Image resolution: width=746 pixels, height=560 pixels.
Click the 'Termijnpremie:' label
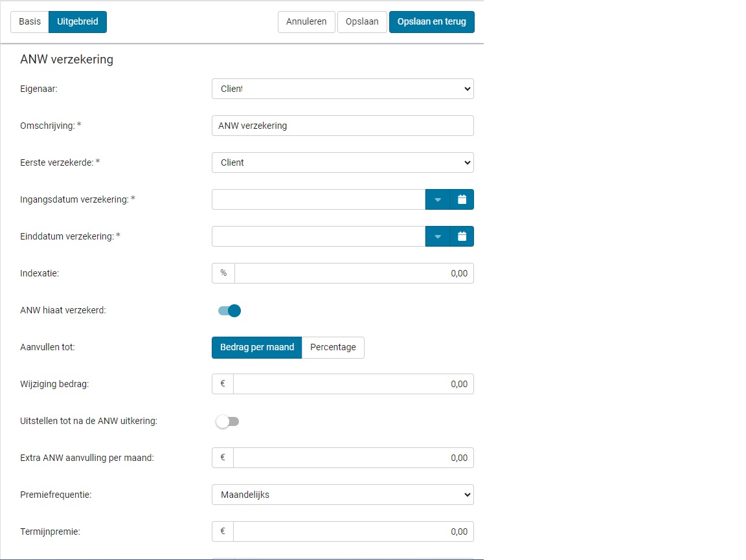(50, 532)
